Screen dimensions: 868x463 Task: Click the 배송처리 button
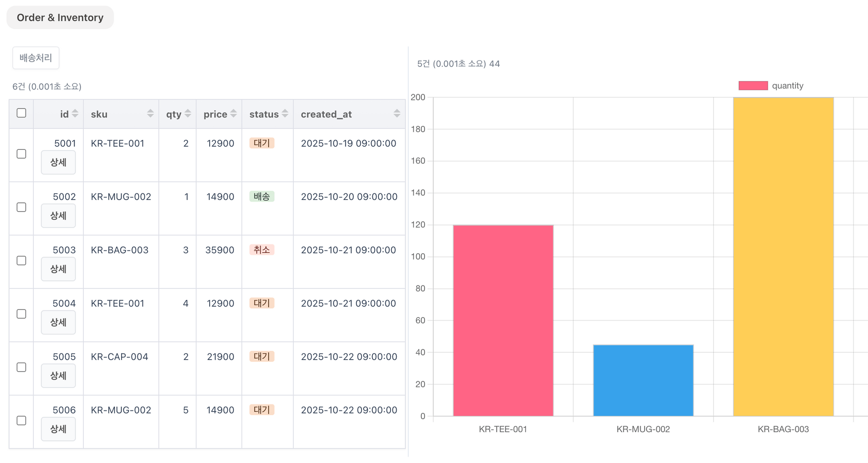[x=36, y=58]
